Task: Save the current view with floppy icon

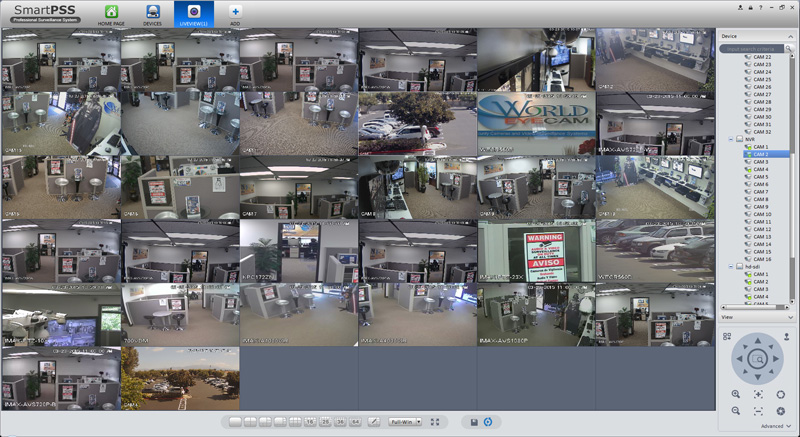Action: click(x=474, y=422)
